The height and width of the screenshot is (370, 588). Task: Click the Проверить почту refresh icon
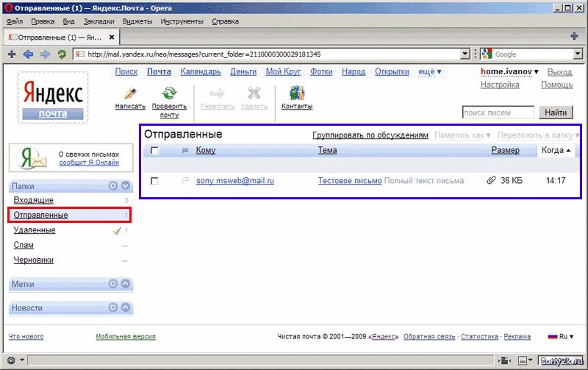pyautogui.click(x=169, y=93)
